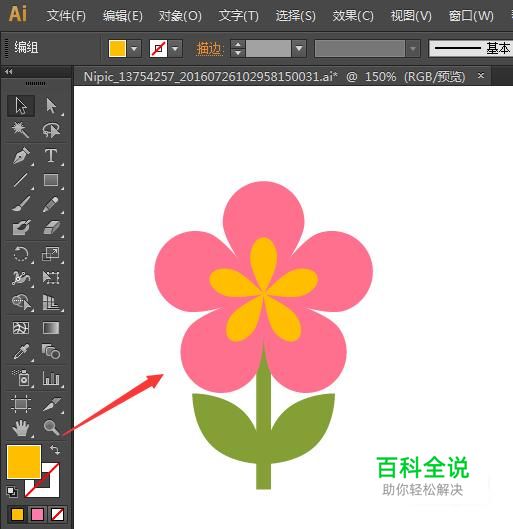Select the Zoom magnifier tool

pos(51,428)
